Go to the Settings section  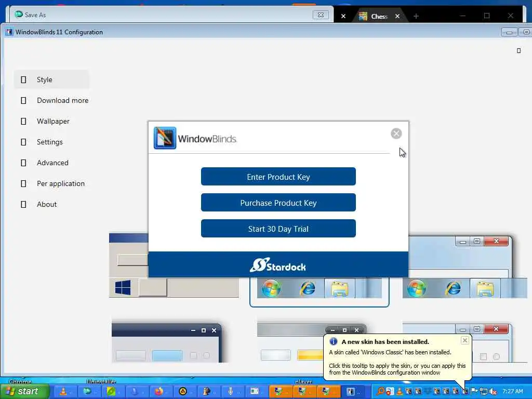pos(51,142)
